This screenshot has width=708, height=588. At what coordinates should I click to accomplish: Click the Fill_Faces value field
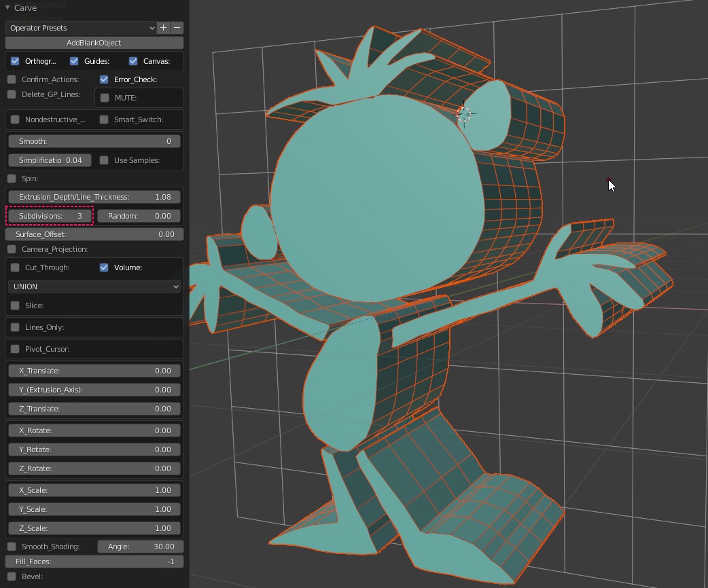tap(94, 562)
